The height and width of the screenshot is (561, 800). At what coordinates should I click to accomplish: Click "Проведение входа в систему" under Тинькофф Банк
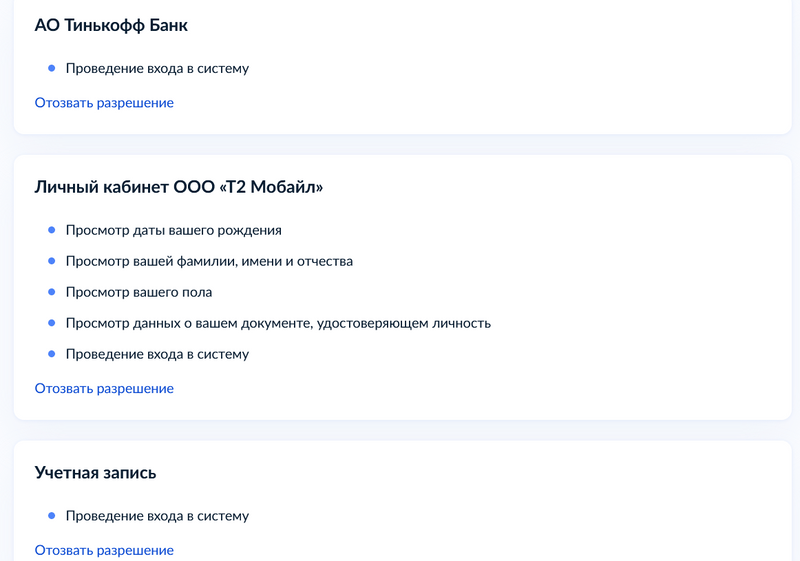(x=157, y=69)
